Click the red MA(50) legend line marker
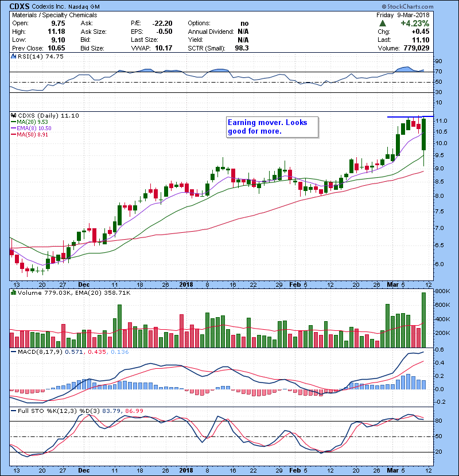Screen dimensions: 459x476 point(14,135)
